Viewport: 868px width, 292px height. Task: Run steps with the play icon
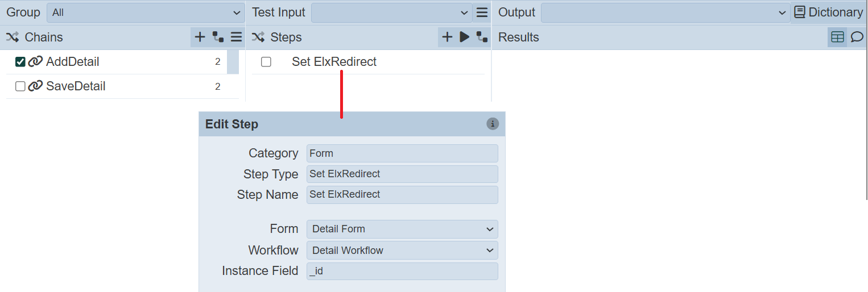pyautogui.click(x=465, y=37)
